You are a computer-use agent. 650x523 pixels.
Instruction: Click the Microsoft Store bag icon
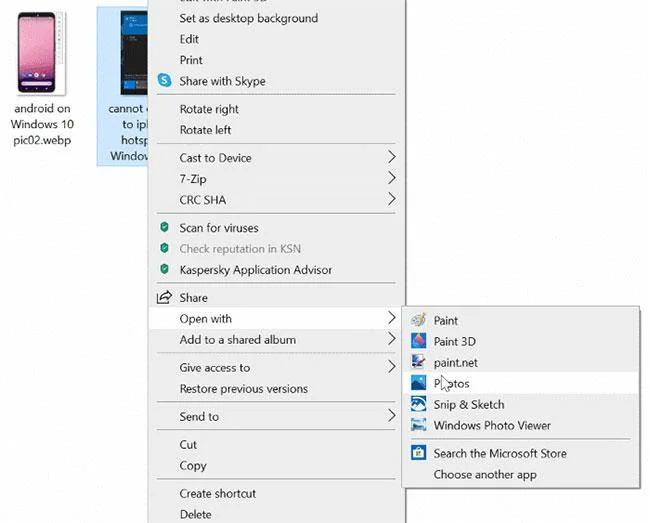(x=418, y=453)
